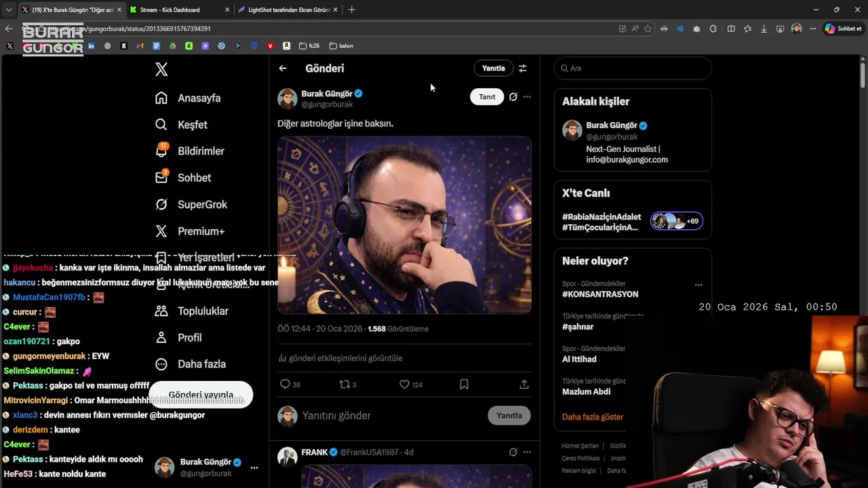The image size is (868, 488).
Task: Open Bildirimler notifications bell
Action: point(189,151)
